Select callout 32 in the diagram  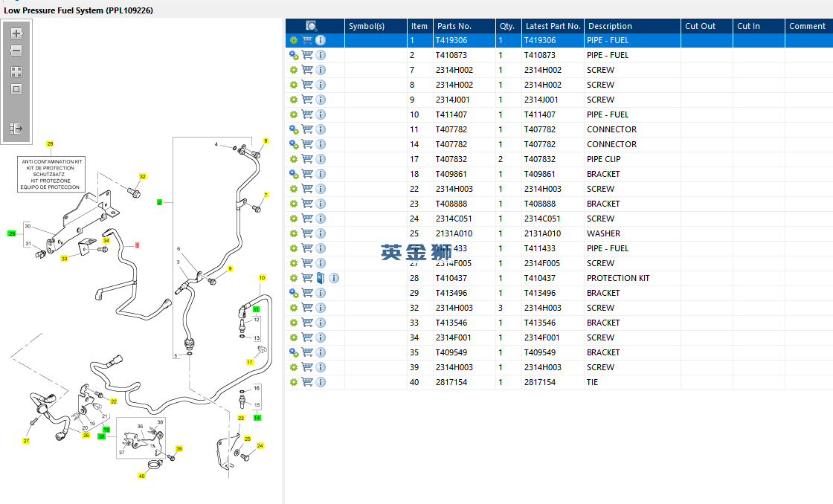(x=142, y=176)
